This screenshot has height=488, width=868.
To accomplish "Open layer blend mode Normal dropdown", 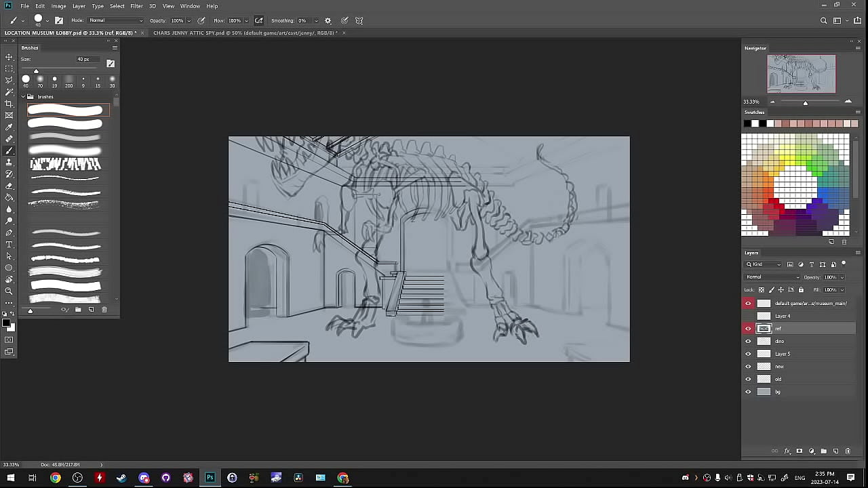I will click(x=772, y=277).
